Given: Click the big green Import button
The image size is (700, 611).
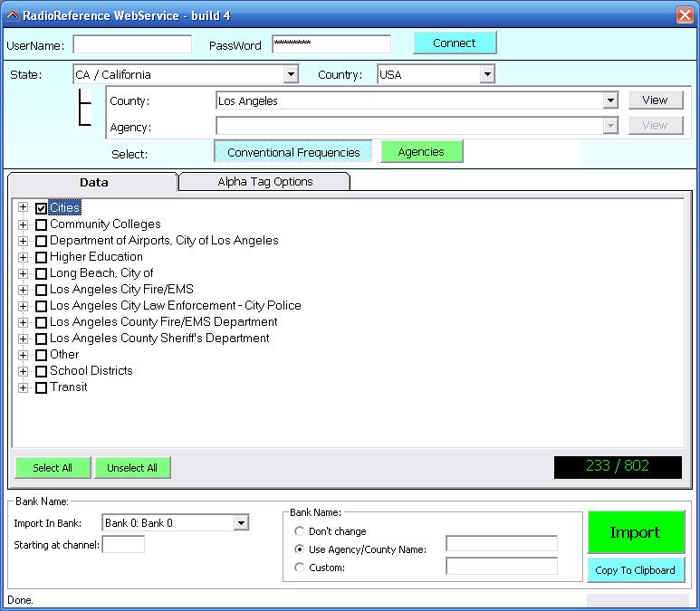Looking at the screenshot, I should [x=636, y=532].
